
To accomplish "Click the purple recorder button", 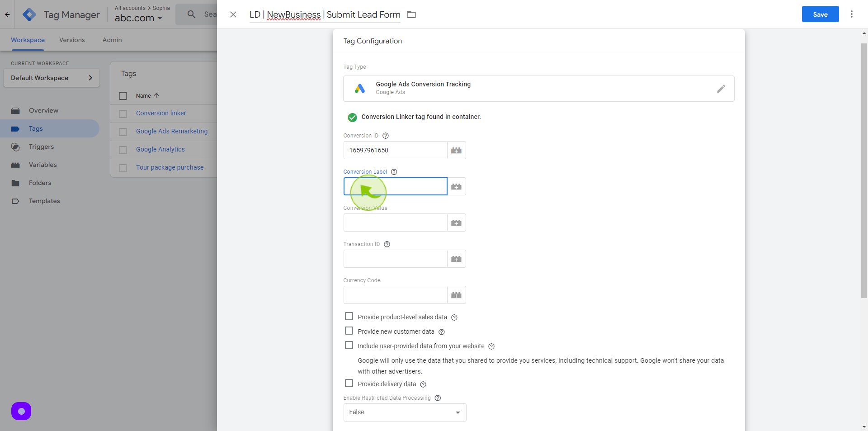I will pos(21,411).
